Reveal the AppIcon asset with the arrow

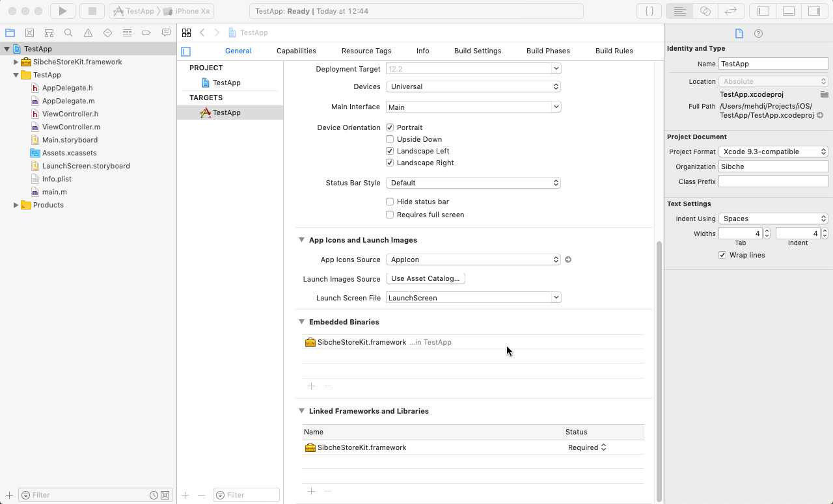[x=568, y=259]
